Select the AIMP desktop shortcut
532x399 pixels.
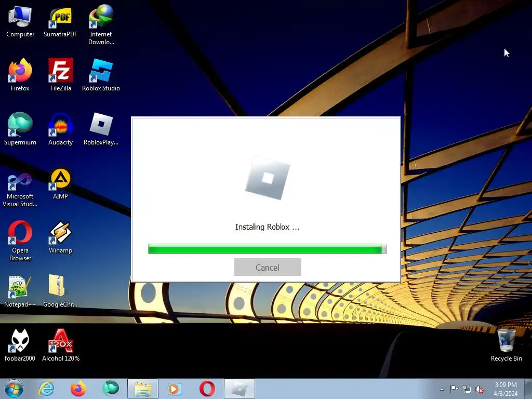coord(60,183)
